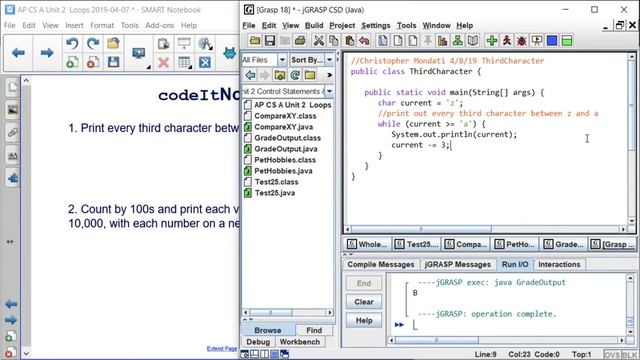Open Test25.java from the file list
The image size is (640, 360).
pos(274,193)
